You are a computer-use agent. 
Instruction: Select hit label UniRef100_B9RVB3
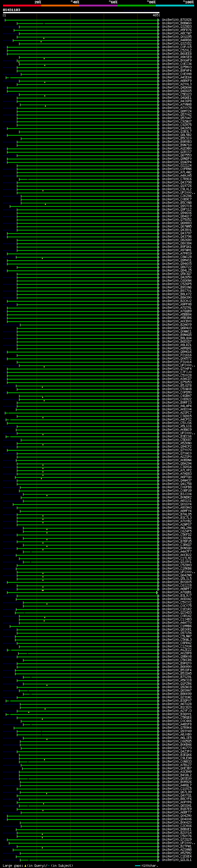pos(177,142)
